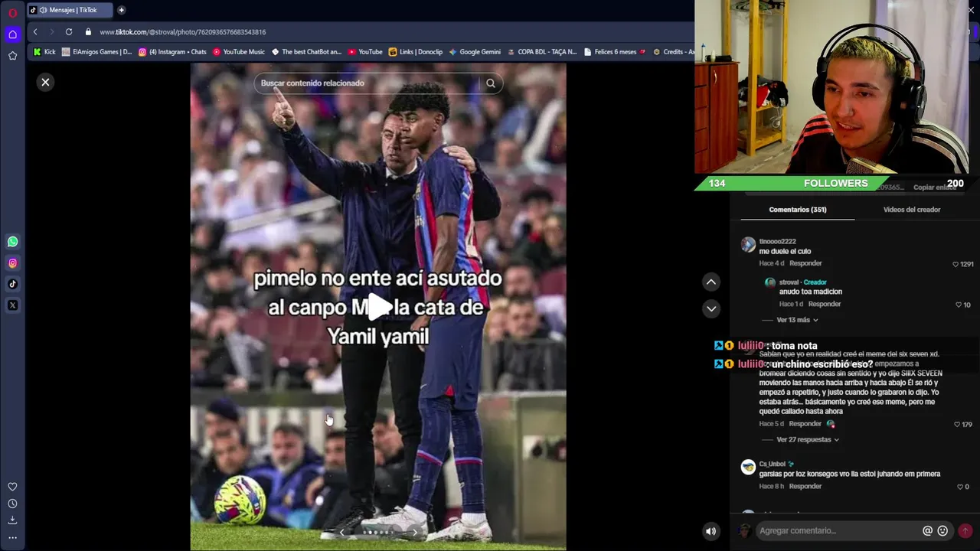
Task: Open downloads icon in sidebar
Action: coord(12,520)
